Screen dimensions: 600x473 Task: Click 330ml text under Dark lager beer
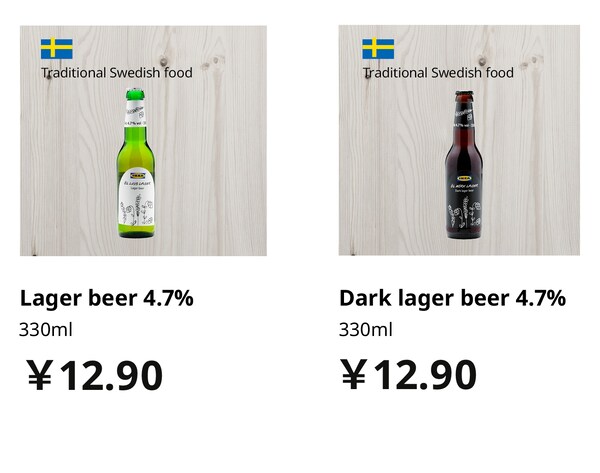(365, 329)
